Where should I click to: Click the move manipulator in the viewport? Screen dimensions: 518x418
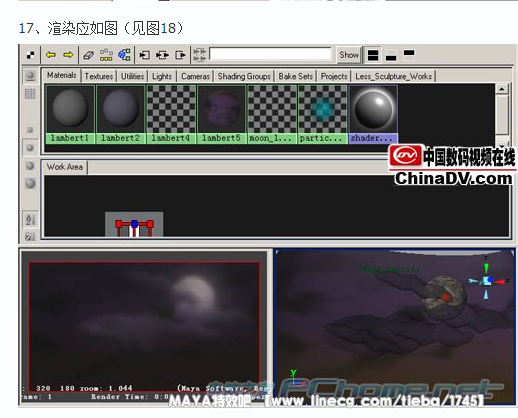tap(487, 280)
